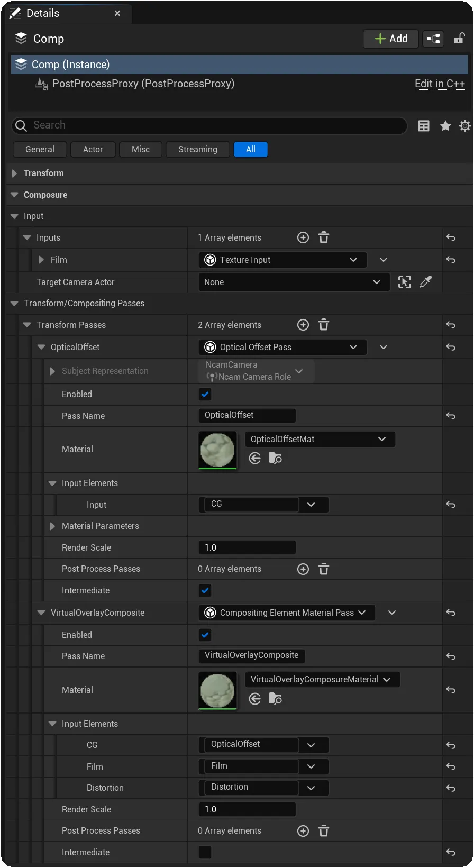Image resolution: width=474 pixels, height=868 pixels.
Task: Toggle VirtualOverlayComposite Enabled checkbox
Action: point(205,635)
